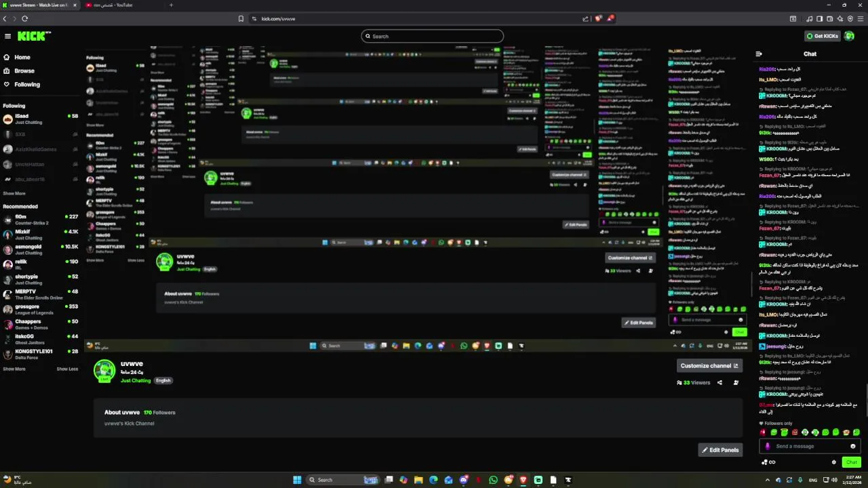Screen dimensions: 868x488
Task: Click the chat identity badge icon
Action: point(768,446)
